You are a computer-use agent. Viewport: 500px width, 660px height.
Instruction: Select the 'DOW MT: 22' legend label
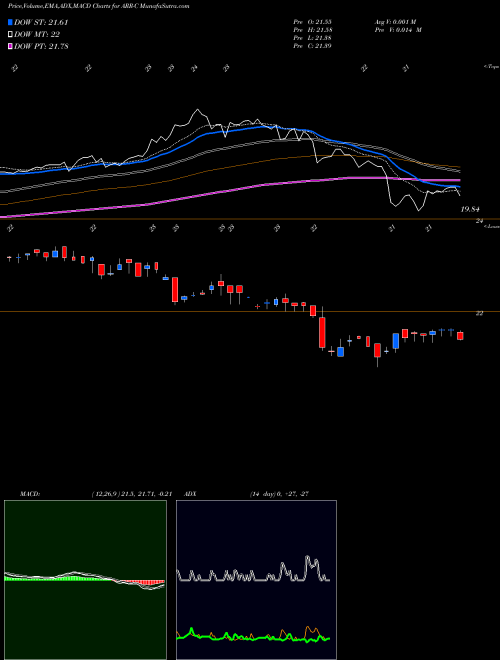36,35
